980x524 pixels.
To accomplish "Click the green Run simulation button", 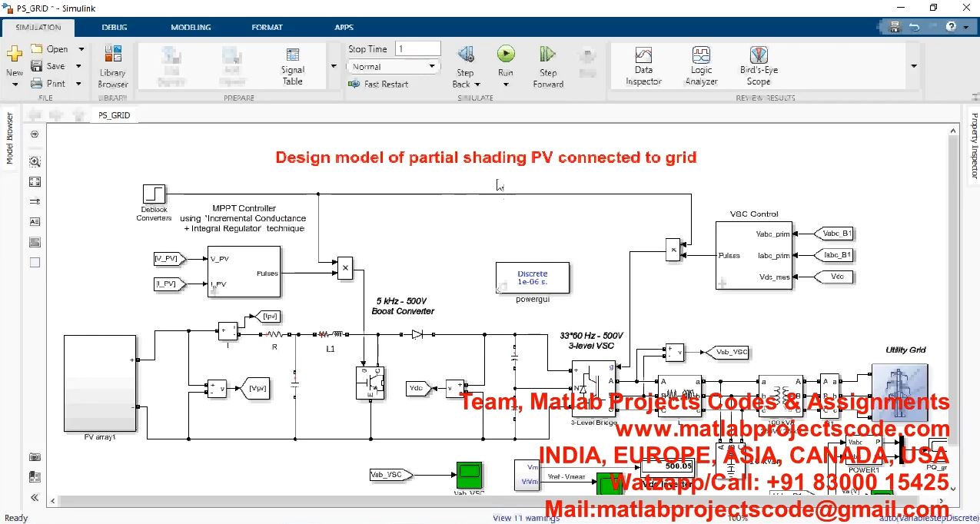I will [x=505, y=54].
